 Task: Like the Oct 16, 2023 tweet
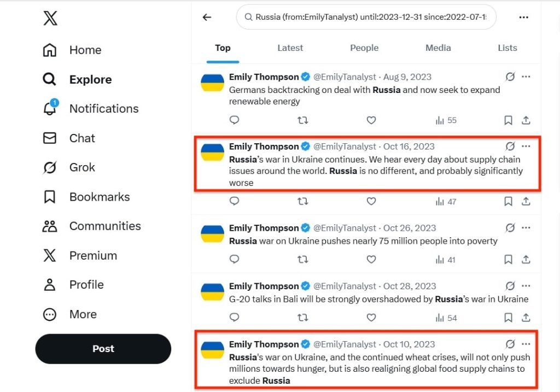click(371, 201)
